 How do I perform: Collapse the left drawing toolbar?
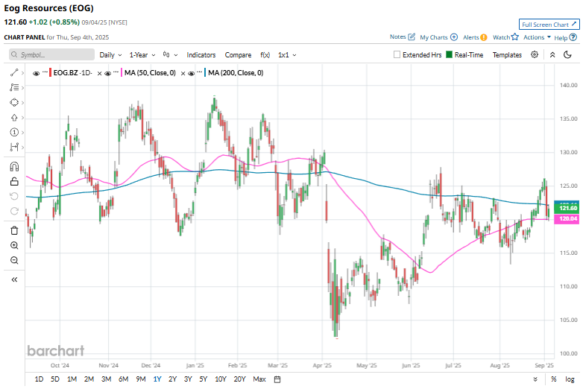[x=14, y=279]
